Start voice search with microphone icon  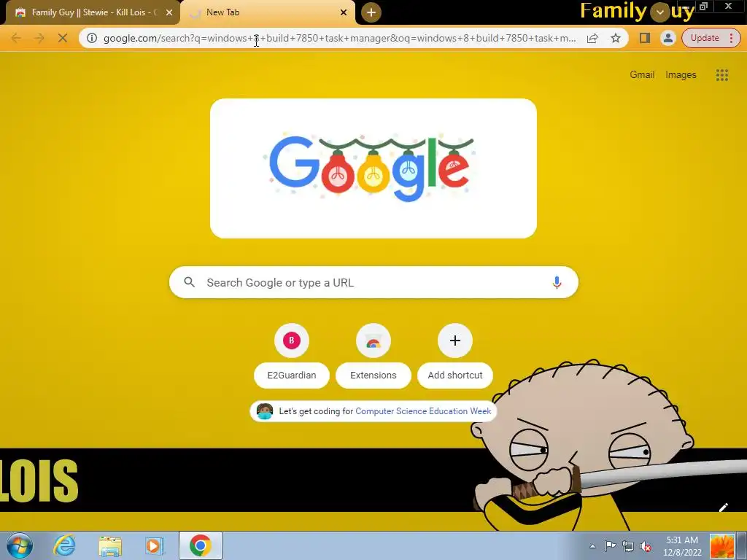click(x=557, y=282)
